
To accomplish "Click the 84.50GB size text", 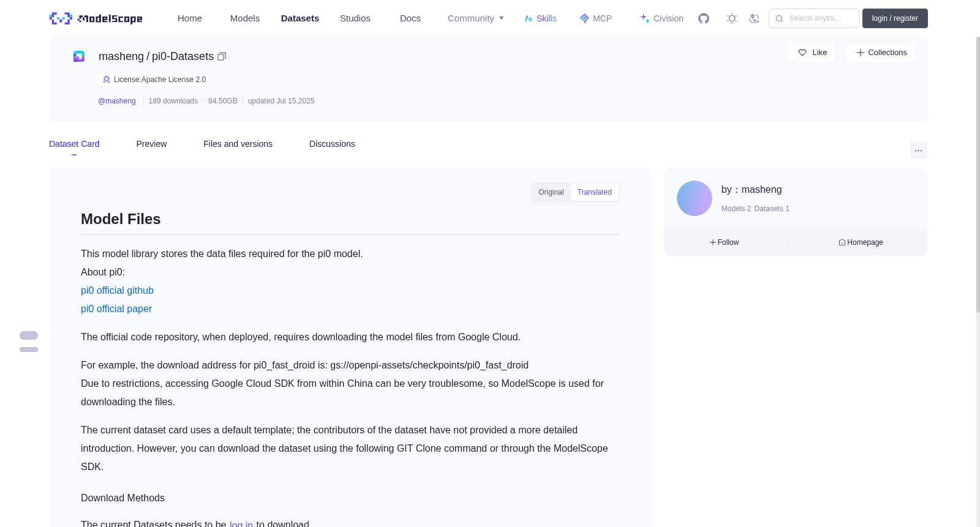I will point(223,101).
